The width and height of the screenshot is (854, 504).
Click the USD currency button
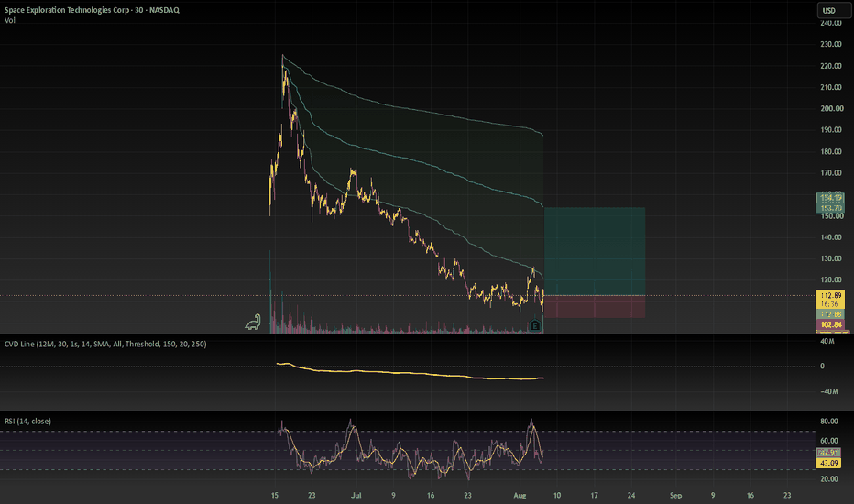[833, 10]
